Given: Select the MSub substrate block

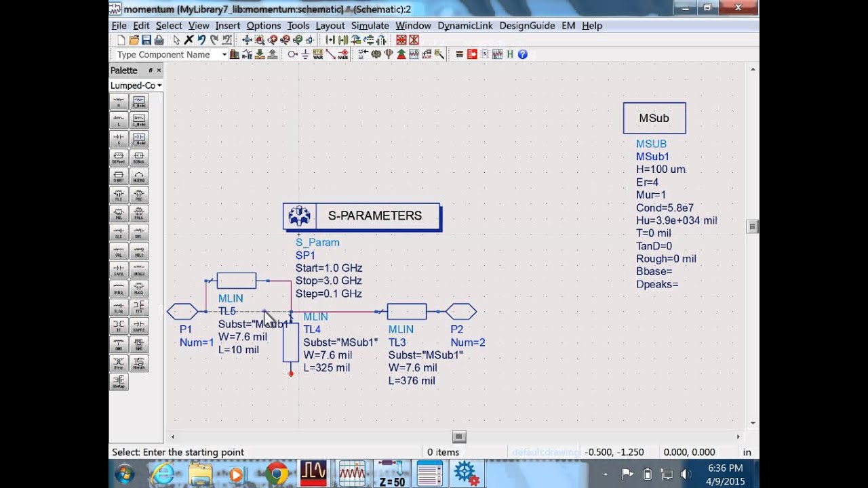Looking at the screenshot, I should point(654,118).
